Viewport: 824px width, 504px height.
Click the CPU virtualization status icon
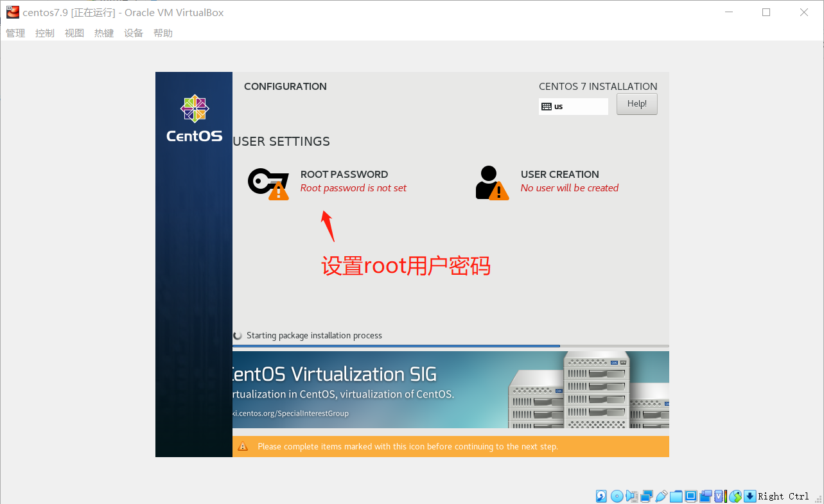(x=720, y=496)
